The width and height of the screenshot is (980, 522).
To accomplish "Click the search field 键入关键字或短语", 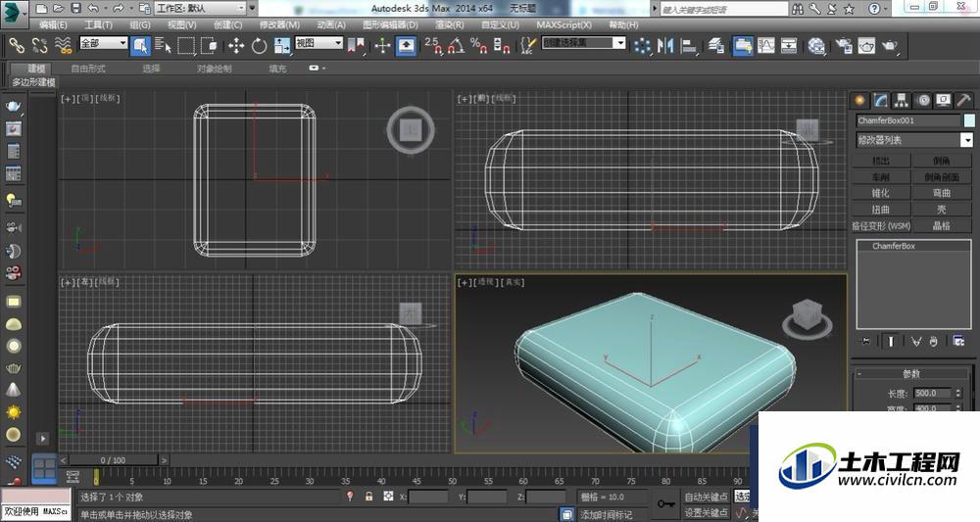I will [x=724, y=9].
